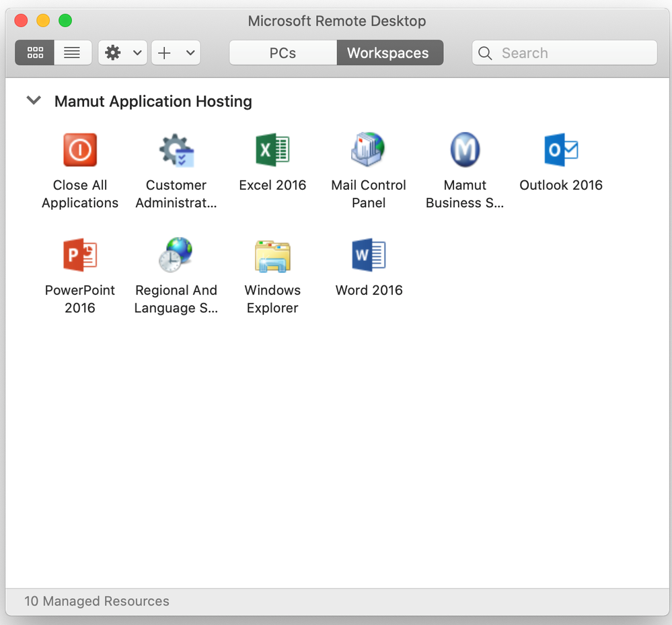Launch Word 2016 from the workspace
The height and width of the screenshot is (625, 672).
tap(369, 254)
